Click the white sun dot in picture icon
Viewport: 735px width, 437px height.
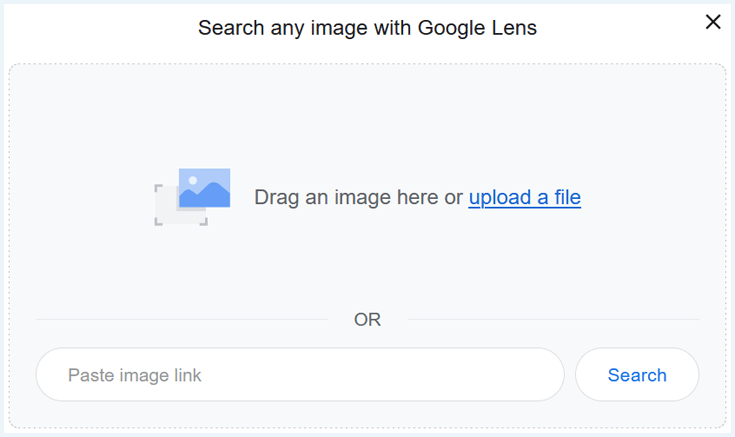(193, 180)
